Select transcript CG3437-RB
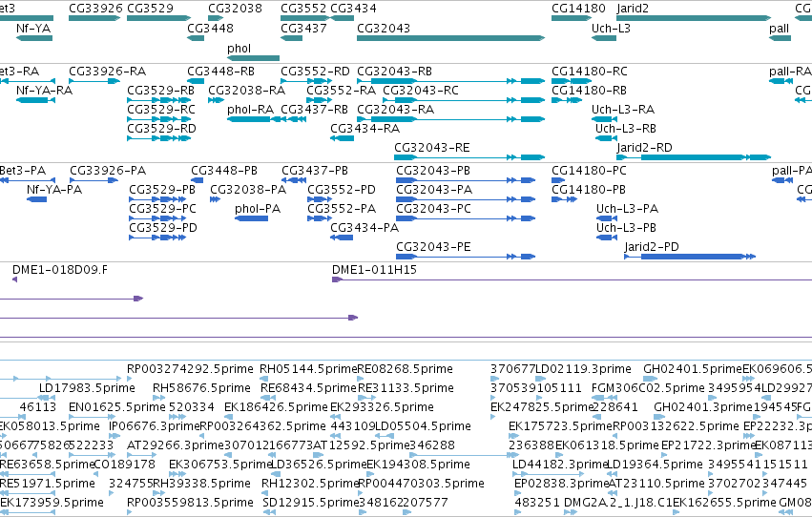This screenshot has width=812, height=517. [314, 109]
